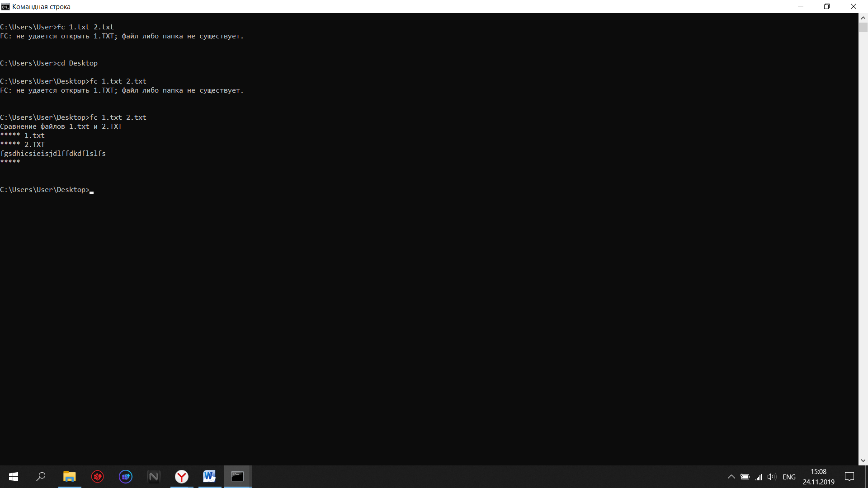Click the scrollbar down arrow
This screenshot has width=868, height=488.
point(863,461)
